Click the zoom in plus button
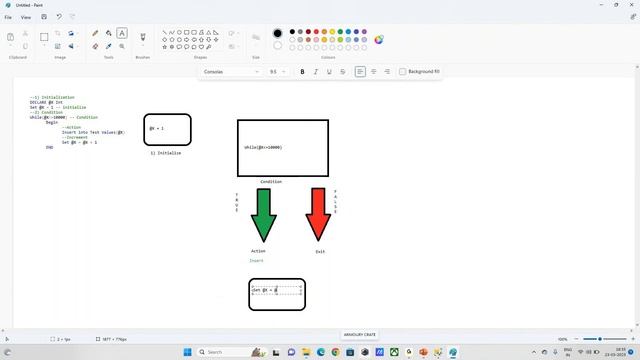 [x=633, y=339]
